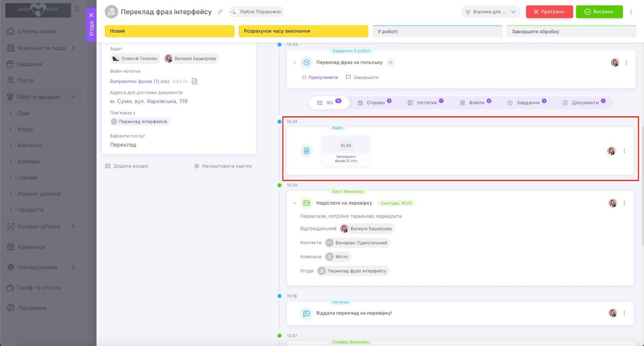Expand Налаштування submenu
Screen dimensions: 644x346
[x=73, y=267]
